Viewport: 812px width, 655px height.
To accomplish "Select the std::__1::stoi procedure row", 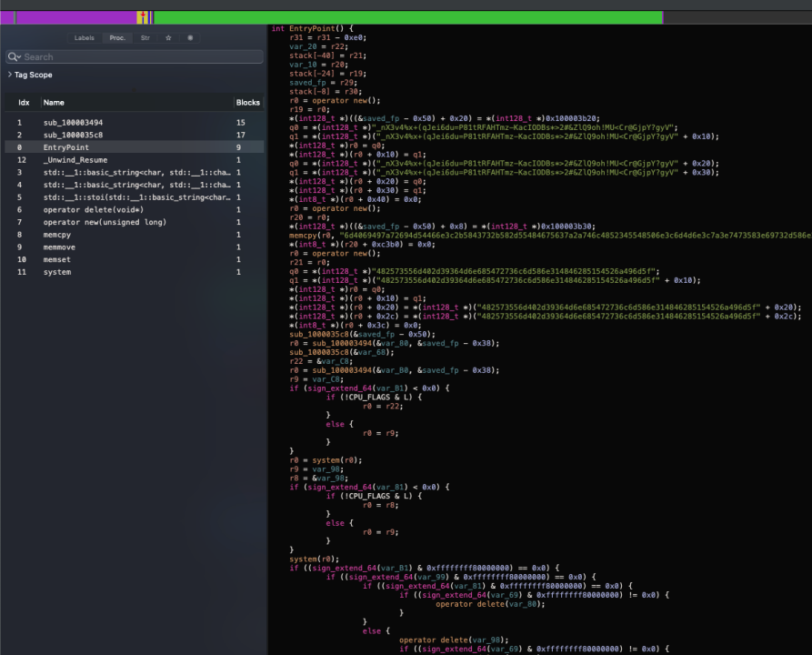I will pyautogui.click(x=135, y=196).
